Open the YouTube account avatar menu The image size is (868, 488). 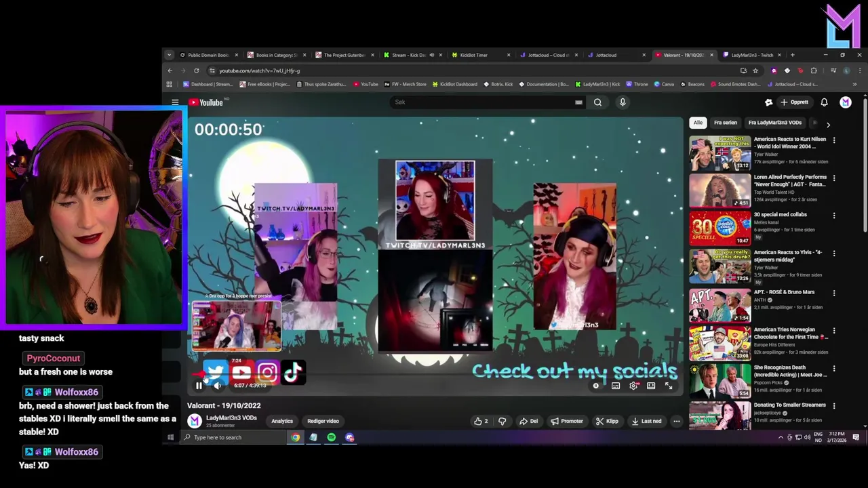pos(846,102)
